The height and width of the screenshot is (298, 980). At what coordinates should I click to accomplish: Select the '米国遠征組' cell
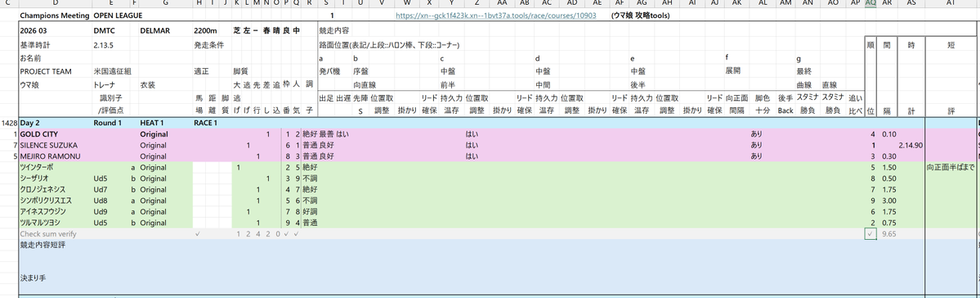(113, 71)
